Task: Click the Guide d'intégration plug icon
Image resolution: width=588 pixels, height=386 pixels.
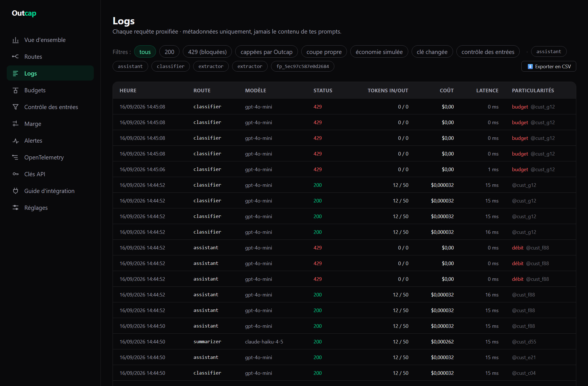Action: coord(16,191)
